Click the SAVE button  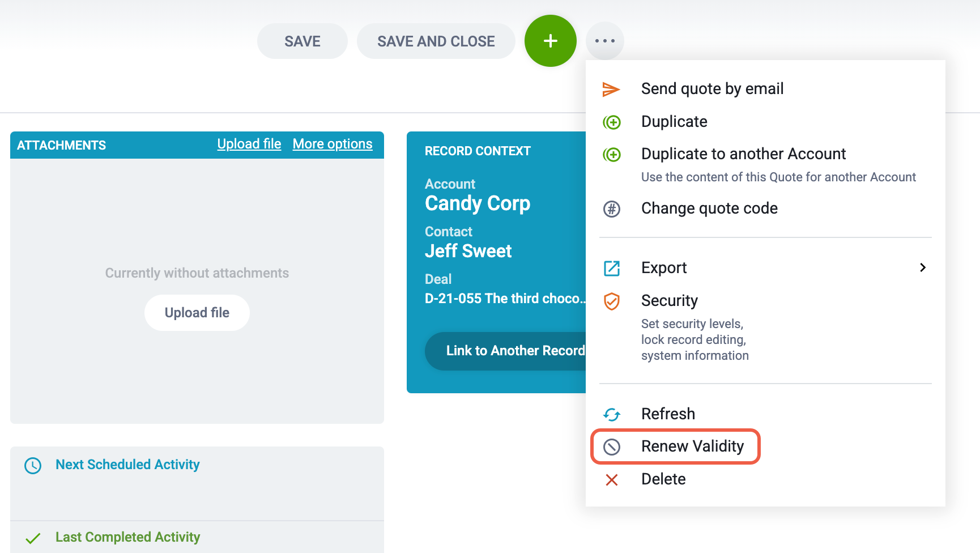tap(302, 41)
